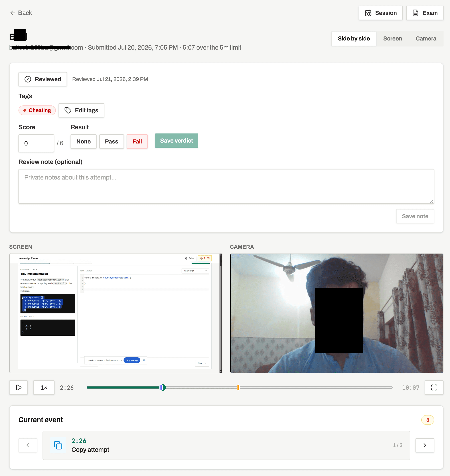Click the 10:07 total duration label

coord(411,387)
